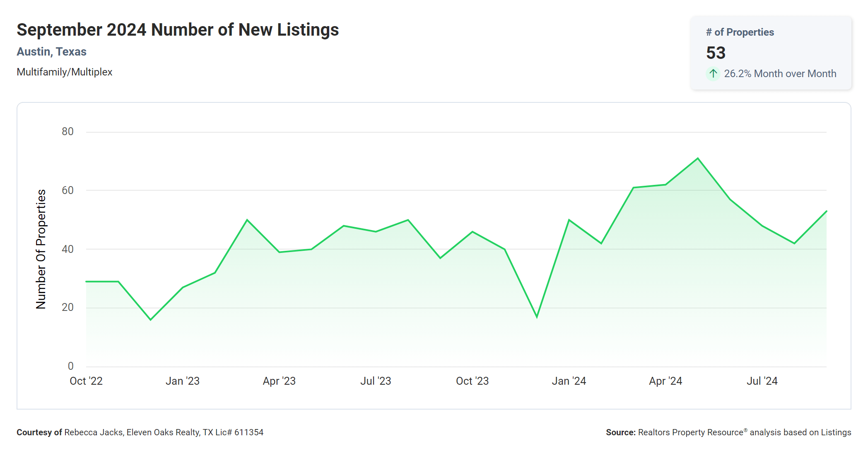Click the 26.2% Month over Month text
Image resolution: width=868 pixels, height=456 pixels.
tap(780, 74)
